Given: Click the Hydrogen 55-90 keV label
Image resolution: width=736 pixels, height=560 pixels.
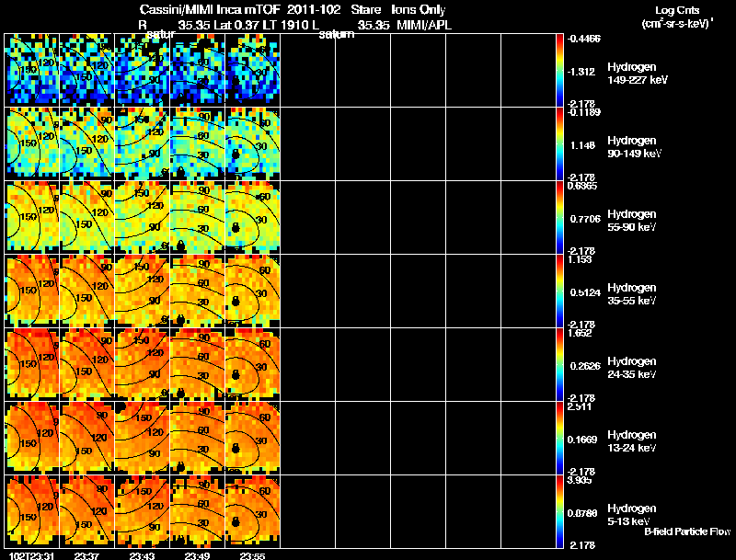Looking at the screenshot, I should pyautogui.click(x=632, y=221).
